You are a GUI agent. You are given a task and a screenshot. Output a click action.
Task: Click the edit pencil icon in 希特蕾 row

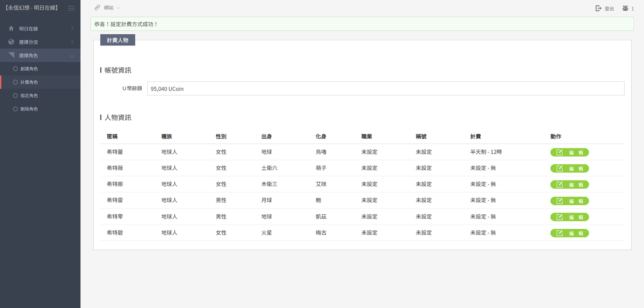[x=559, y=152]
